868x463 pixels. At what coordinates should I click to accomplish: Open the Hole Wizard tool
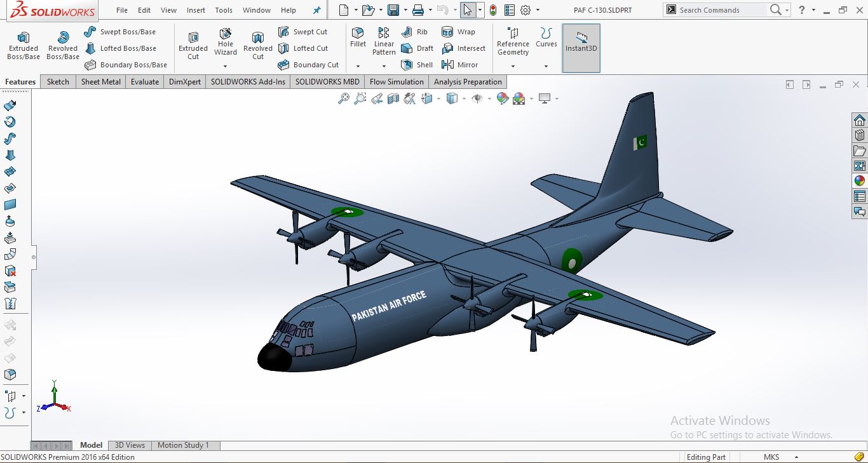[x=226, y=42]
